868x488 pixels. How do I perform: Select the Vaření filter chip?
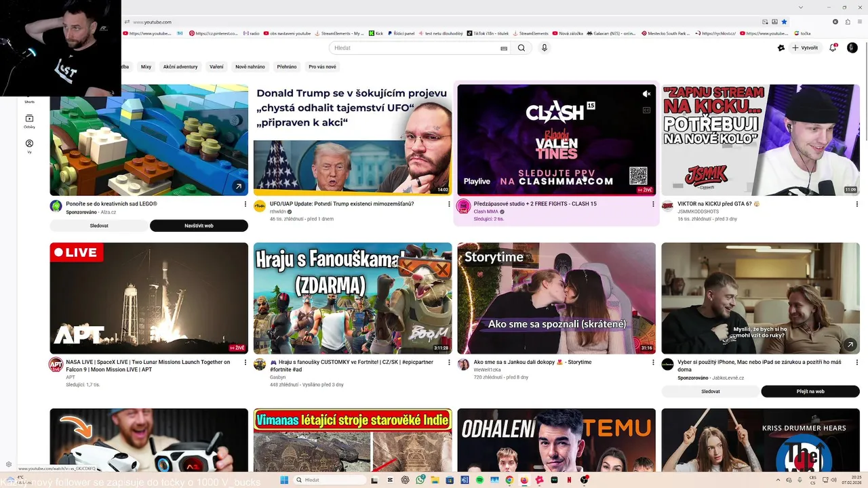point(216,67)
